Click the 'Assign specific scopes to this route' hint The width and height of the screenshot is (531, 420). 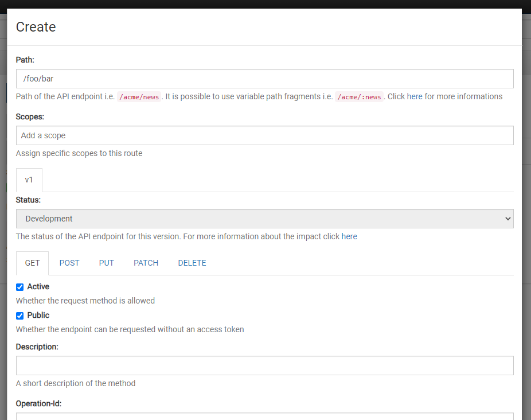tap(79, 153)
